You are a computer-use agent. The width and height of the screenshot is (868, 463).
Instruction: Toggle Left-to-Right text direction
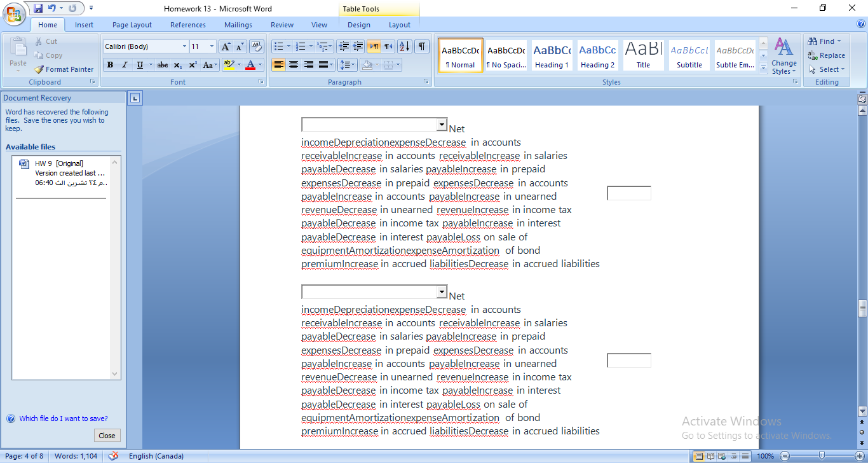click(x=374, y=46)
